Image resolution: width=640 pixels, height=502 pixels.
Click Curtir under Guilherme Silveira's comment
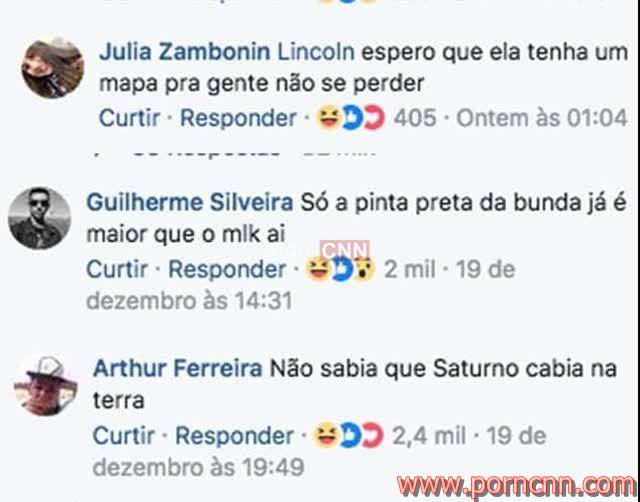tap(117, 269)
